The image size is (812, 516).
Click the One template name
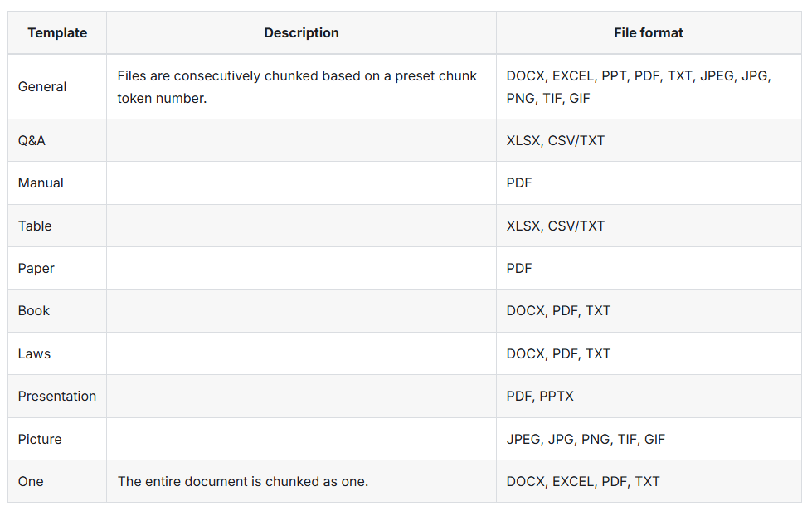click(x=31, y=482)
